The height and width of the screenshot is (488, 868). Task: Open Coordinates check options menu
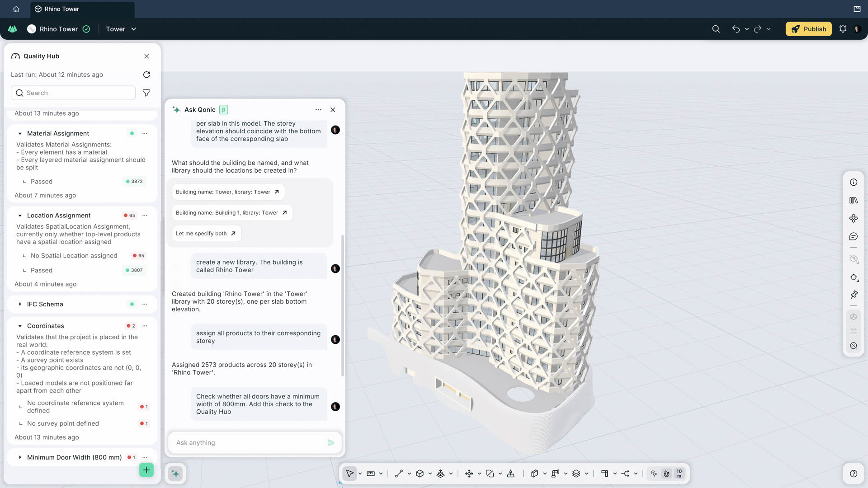tap(145, 326)
